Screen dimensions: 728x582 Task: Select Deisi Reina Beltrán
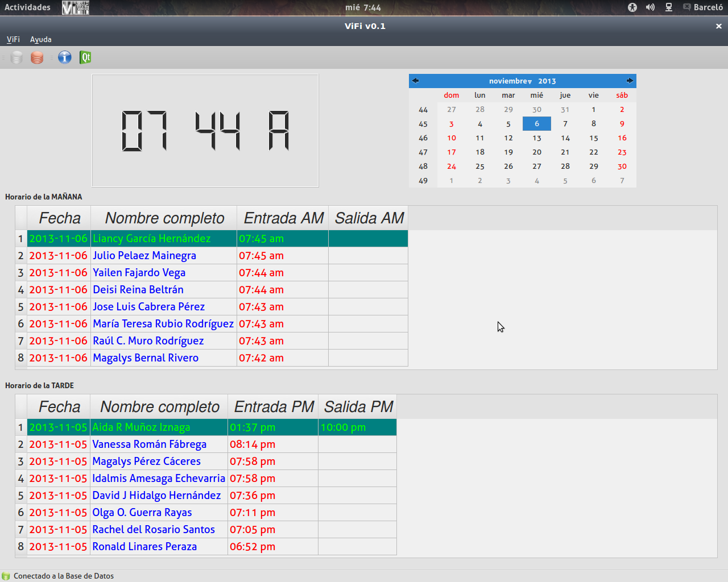tap(164, 290)
